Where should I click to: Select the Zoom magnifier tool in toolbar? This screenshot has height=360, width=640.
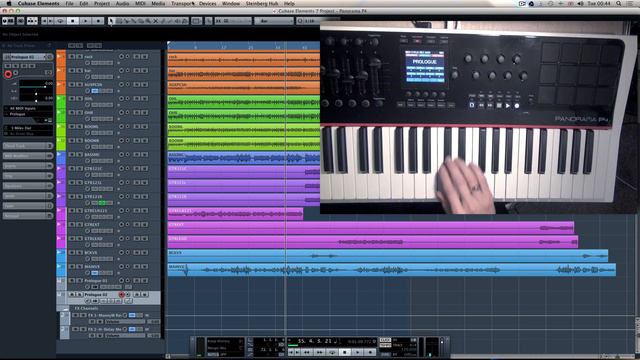click(148, 21)
